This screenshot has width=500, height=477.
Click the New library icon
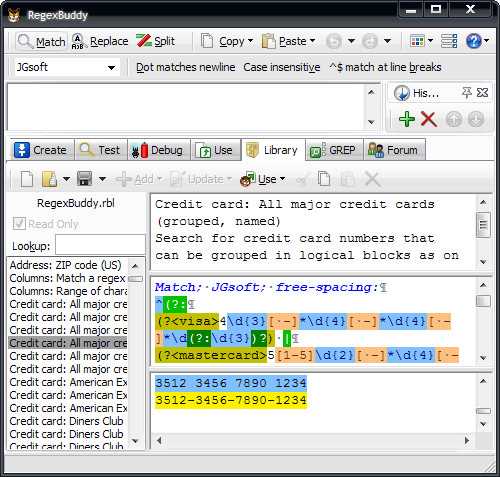[x=27, y=179]
